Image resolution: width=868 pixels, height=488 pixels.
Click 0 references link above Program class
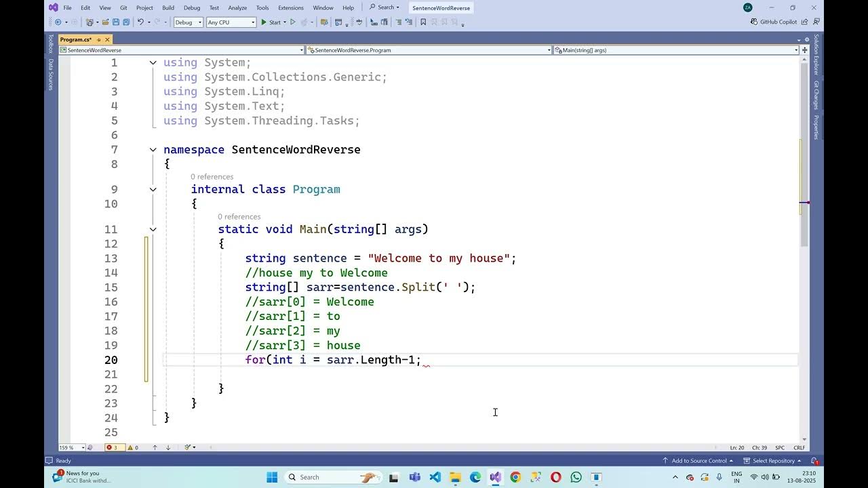tap(212, 177)
